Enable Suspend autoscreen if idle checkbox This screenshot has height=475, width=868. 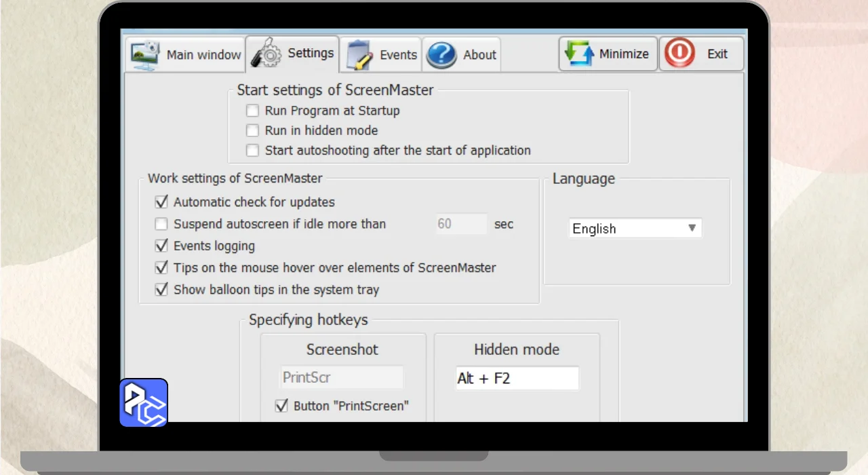click(161, 224)
